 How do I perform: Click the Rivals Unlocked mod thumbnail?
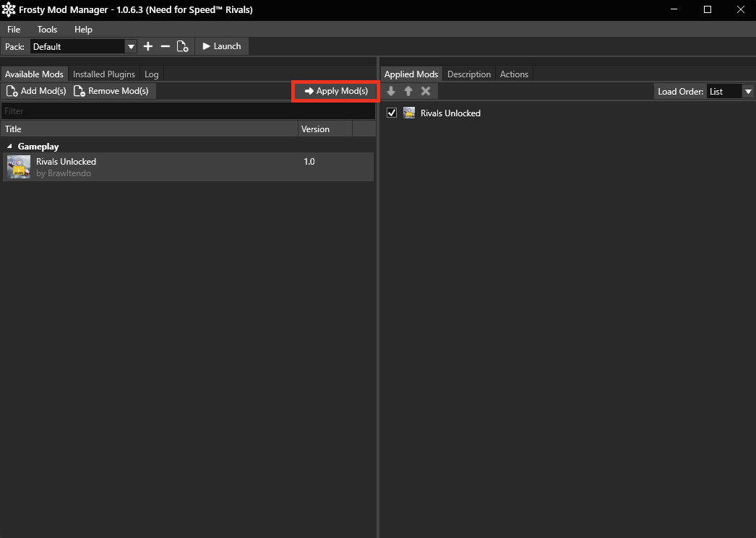(x=17, y=167)
